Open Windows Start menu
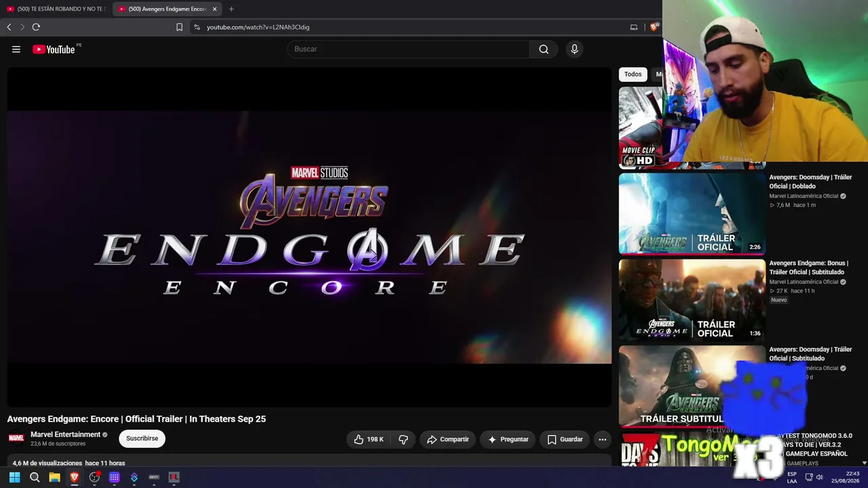Screen dimensions: 868x488 click(15, 477)
